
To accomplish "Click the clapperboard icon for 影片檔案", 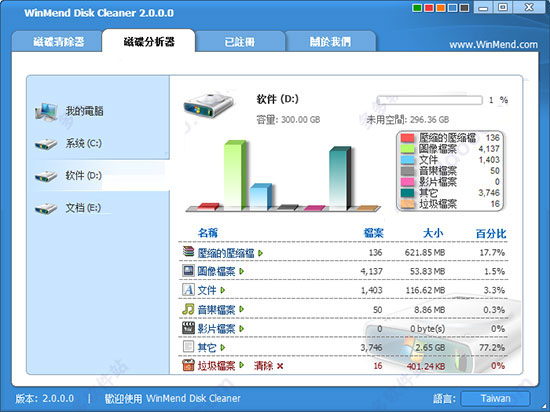I will (x=188, y=328).
